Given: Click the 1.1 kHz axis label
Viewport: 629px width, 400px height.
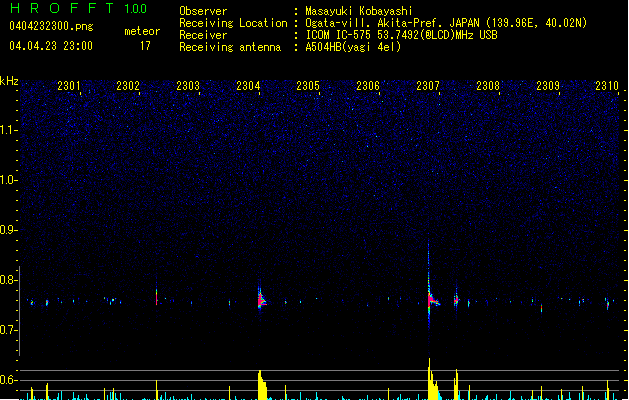Looking at the screenshot, I should pyautogui.click(x=9, y=130).
